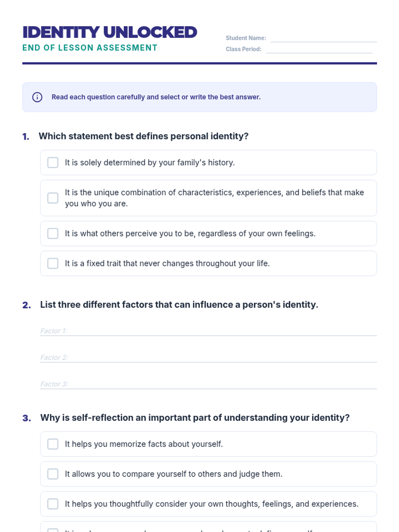Viewport: 399px width, 532px height.
Task: Check "what others perceive you to be"
Action: coord(53,233)
